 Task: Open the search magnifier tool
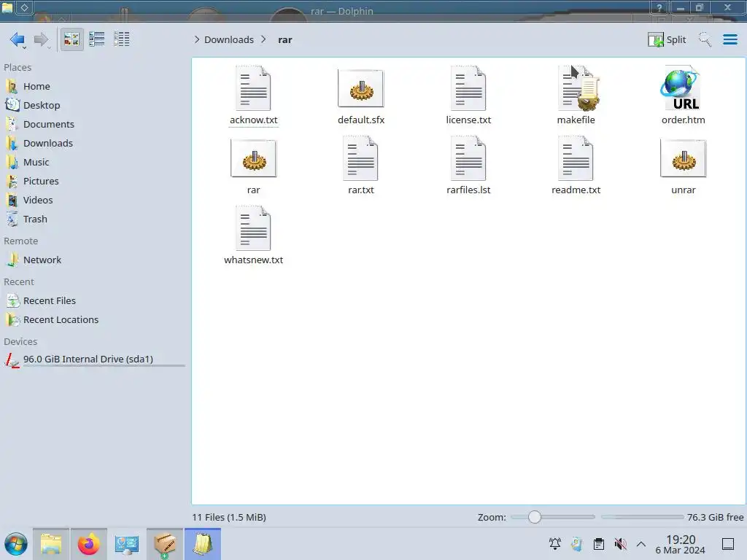pyautogui.click(x=705, y=39)
